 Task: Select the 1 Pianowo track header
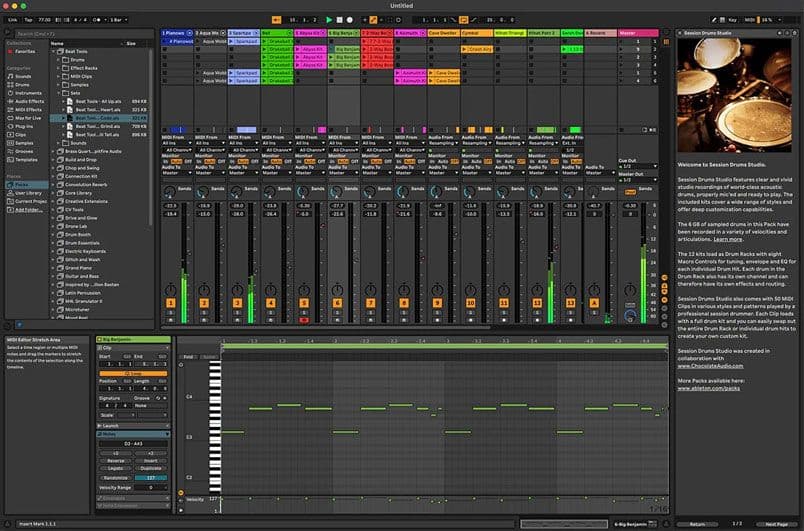(177, 33)
